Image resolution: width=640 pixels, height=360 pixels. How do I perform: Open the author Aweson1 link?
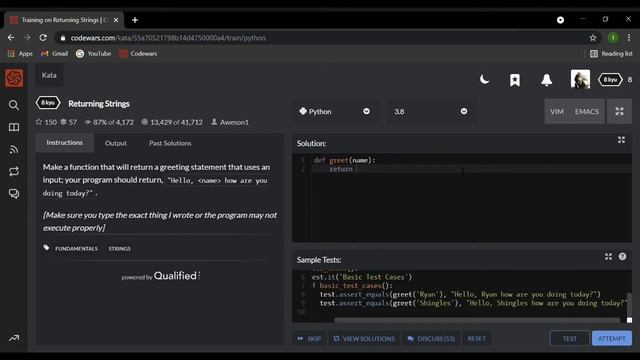234,122
